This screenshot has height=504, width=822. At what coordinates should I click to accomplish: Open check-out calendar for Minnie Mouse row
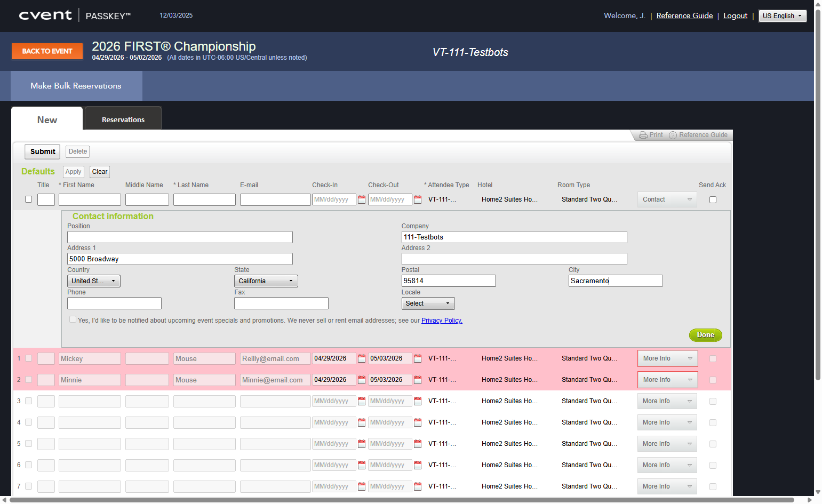click(x=418, y=380)
